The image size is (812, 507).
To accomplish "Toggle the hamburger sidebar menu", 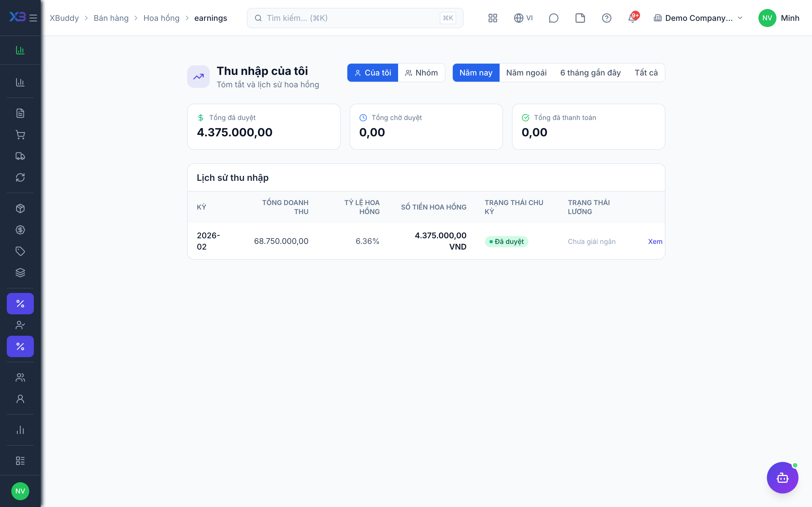I will pos(33,18).
